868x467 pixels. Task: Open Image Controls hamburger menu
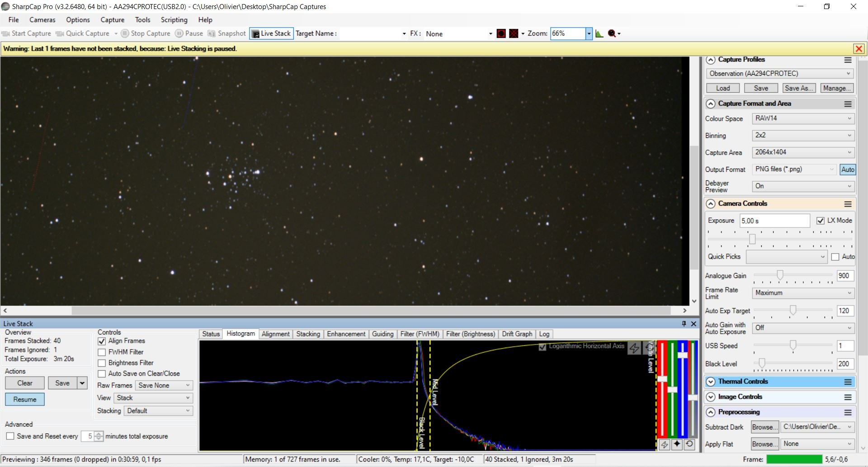848,397
